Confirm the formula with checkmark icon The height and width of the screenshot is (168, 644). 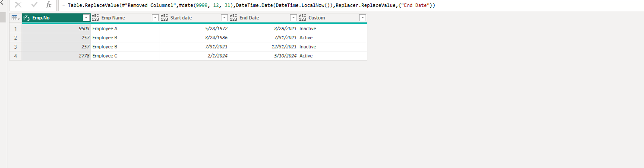click(x=35, y=5)
